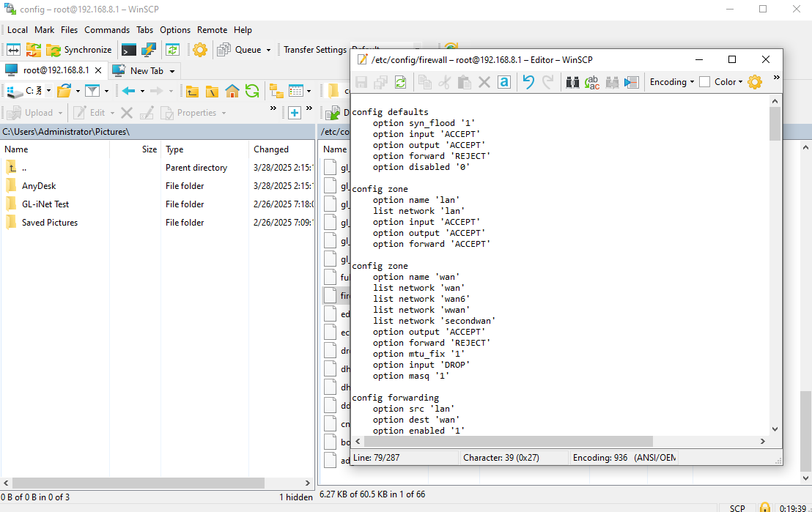Sort local panel by Type column header

[x=205, y=149]
